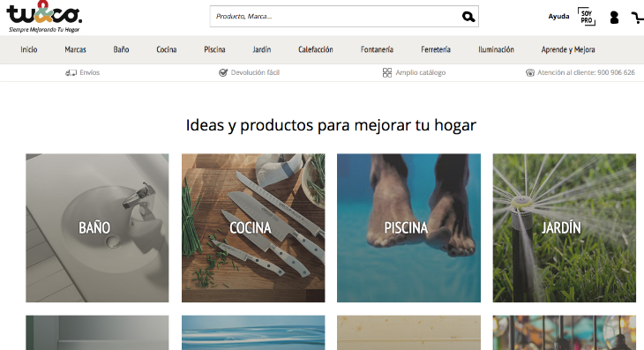
Task: Click the Devolución fácil checkmark icon
Action: coord(223,72)
